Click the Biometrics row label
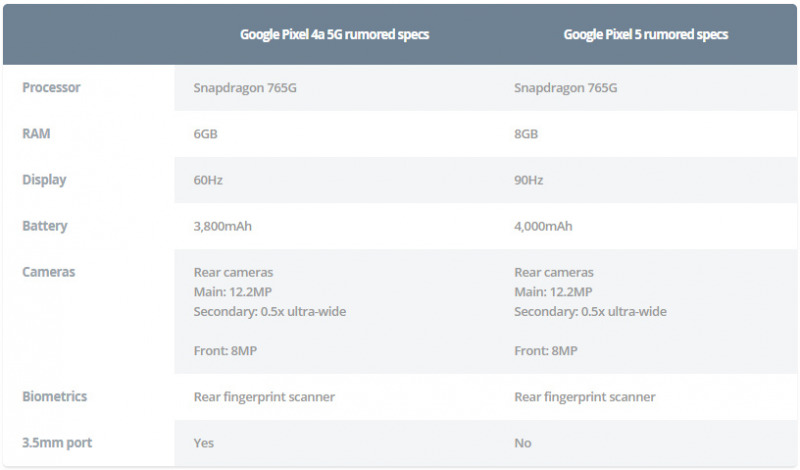Image resolution: width=800 pixels, height=470 pixels. 55,397
